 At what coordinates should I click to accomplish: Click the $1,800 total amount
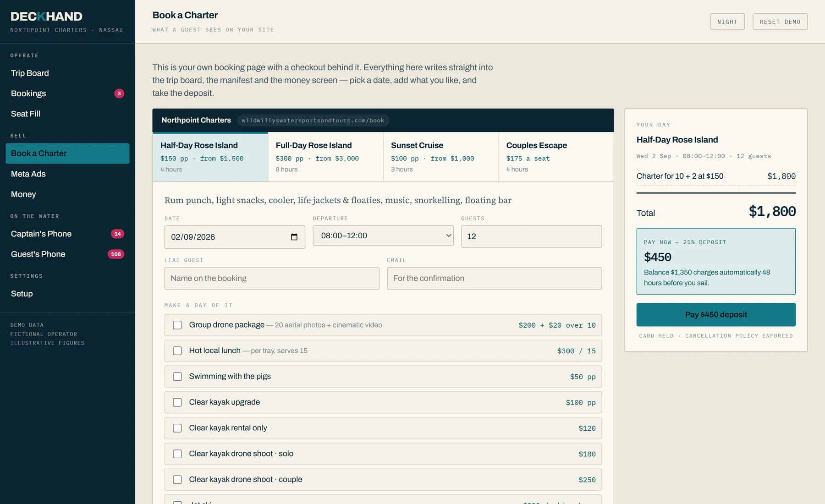coord(772,211)
